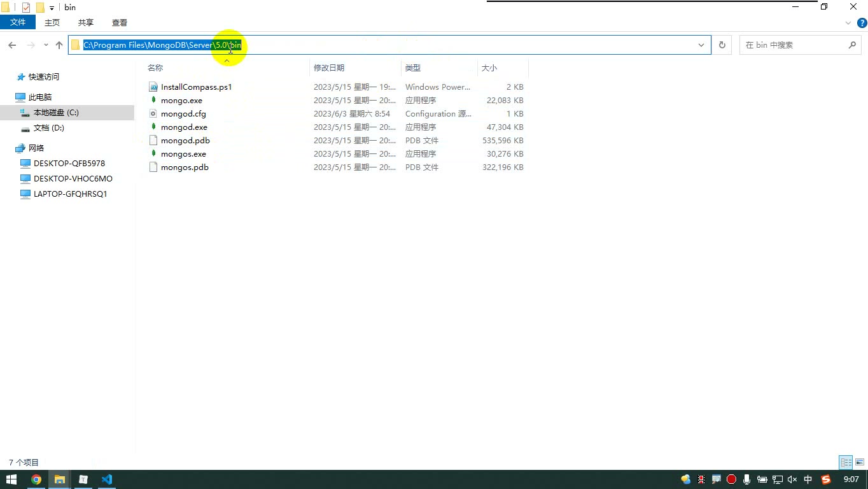Image resolution: width=868 pixels, height=489 pixels.
Task: Click the New folder quick access icon
Action: coord(40,8)
